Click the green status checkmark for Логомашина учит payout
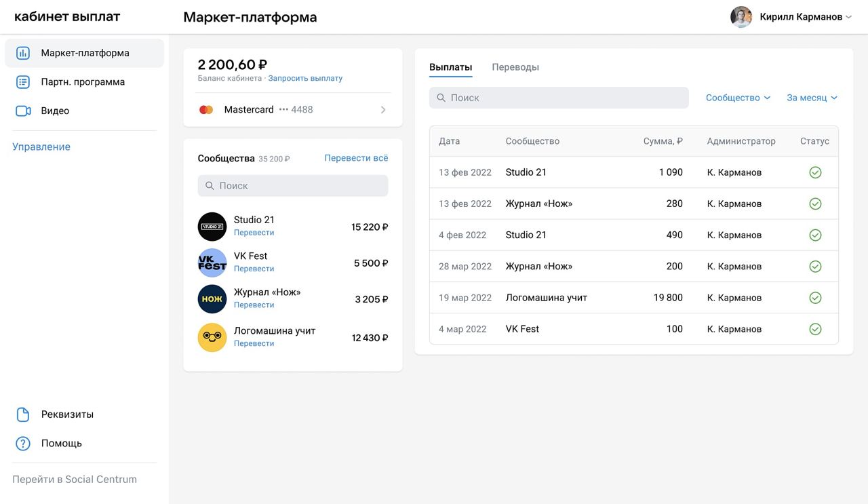 pyautogui.click(x=815, y=298)
